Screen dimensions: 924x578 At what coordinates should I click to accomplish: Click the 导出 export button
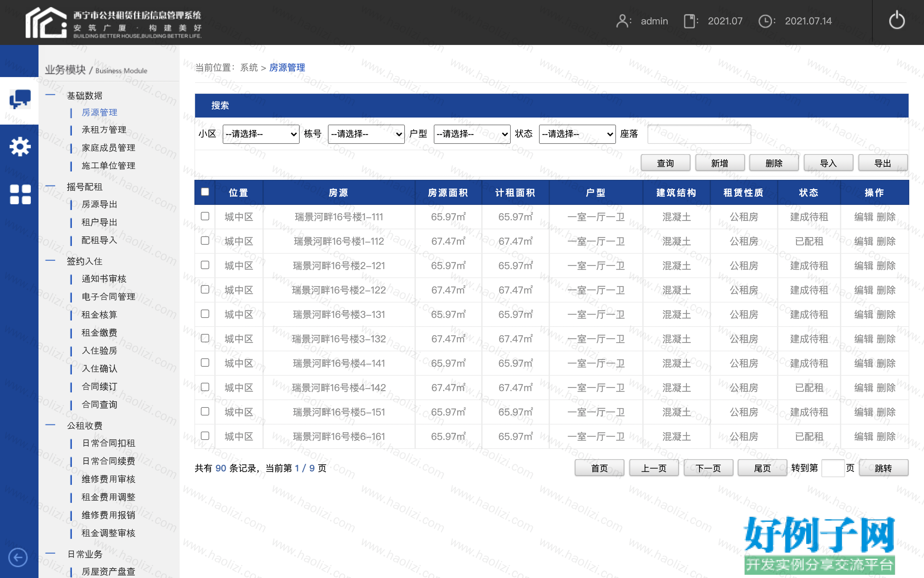point(883,163)
